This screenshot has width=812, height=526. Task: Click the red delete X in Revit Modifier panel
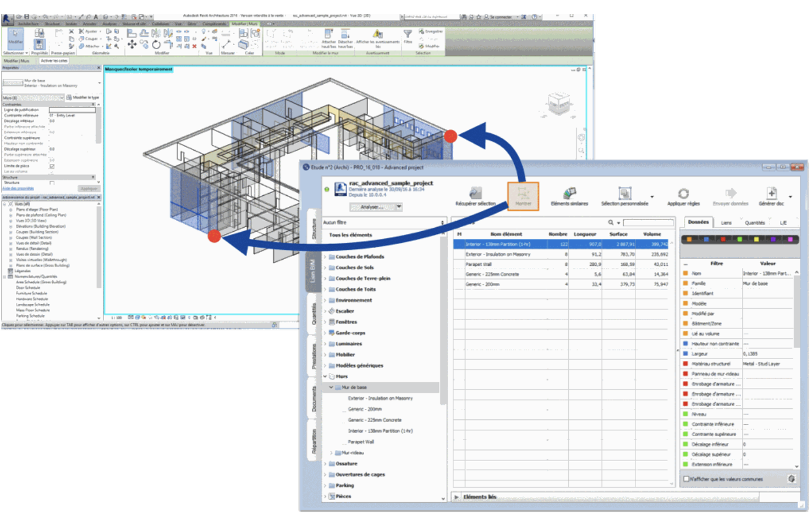coord(194,46)
